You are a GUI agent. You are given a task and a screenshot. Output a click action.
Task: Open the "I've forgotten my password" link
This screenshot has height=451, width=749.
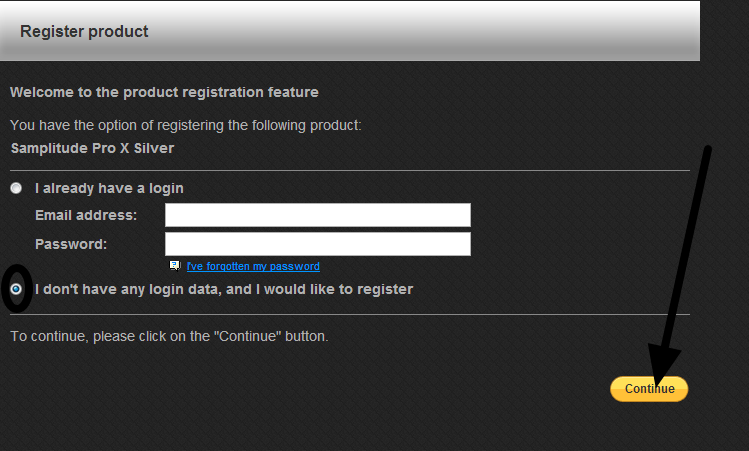253,266
